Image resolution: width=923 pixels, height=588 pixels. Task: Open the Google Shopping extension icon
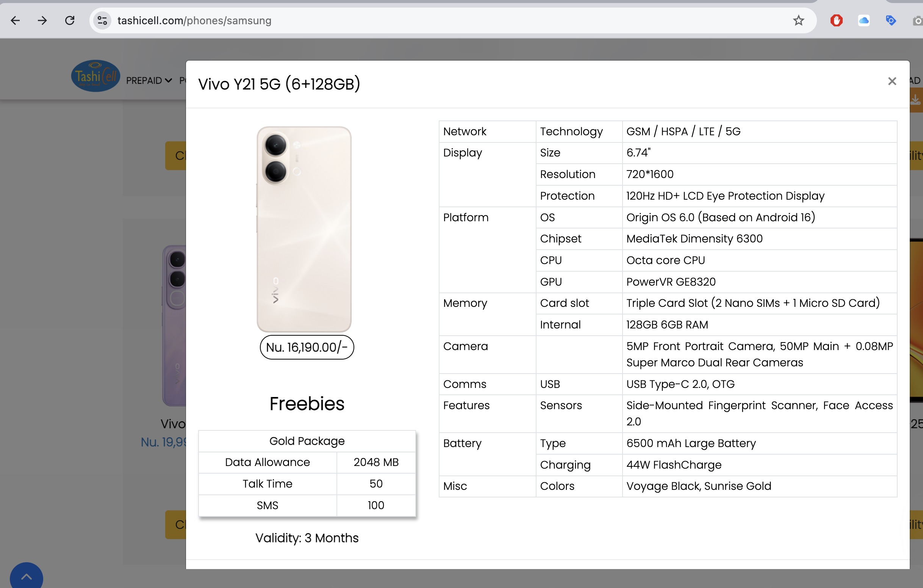[x=891, y=20]
